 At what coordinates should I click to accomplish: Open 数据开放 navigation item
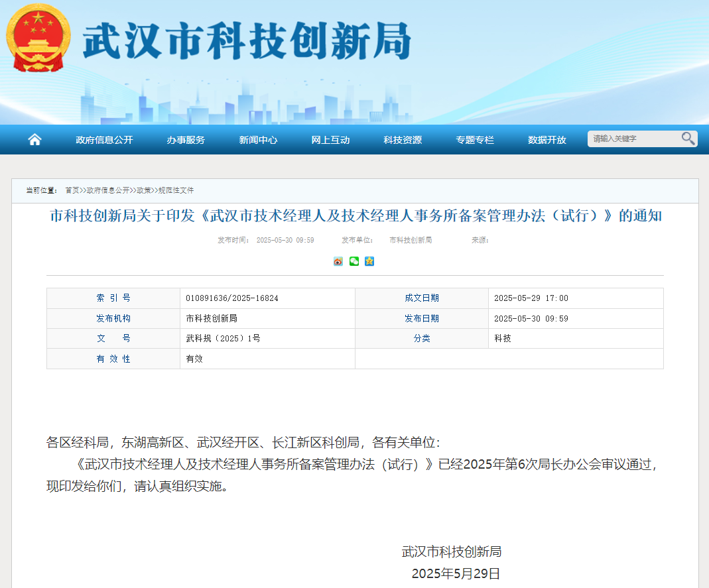click(547, 140)
